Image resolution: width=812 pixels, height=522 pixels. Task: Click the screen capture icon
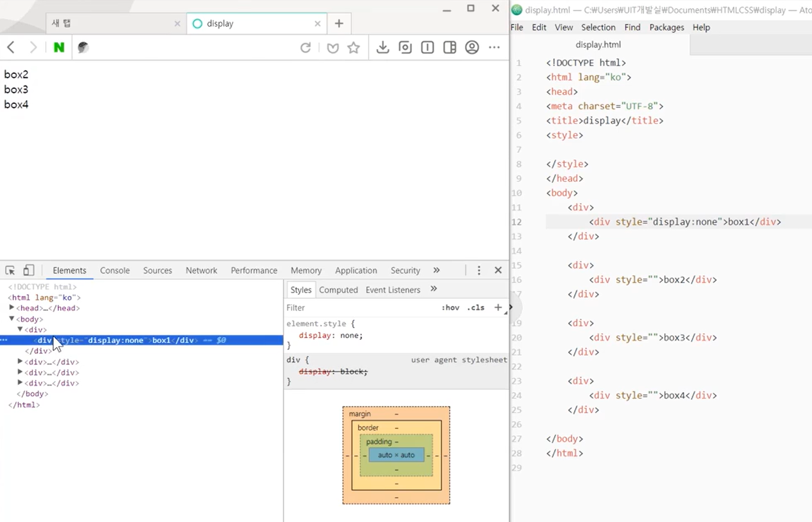coord(405,48)
